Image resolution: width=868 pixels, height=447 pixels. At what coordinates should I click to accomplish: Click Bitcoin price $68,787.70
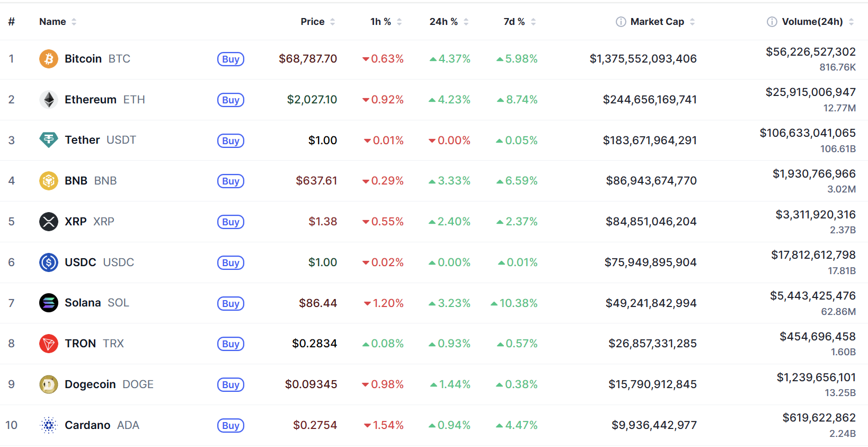coord(308,59)
